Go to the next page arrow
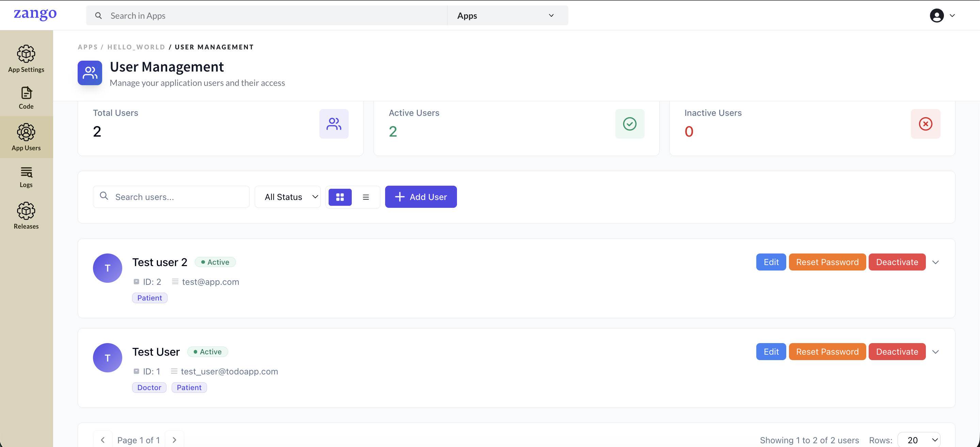Image resolution: width=980 pixels, height=447 pixels. click(x=175, y=440)
